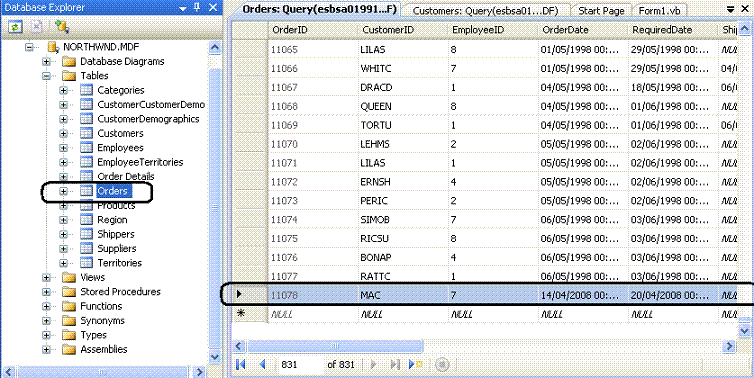The width and height of the screenshot is (754, 378).
Task: Expand the Stored Procedures folder
Action: tap(47, 292)
